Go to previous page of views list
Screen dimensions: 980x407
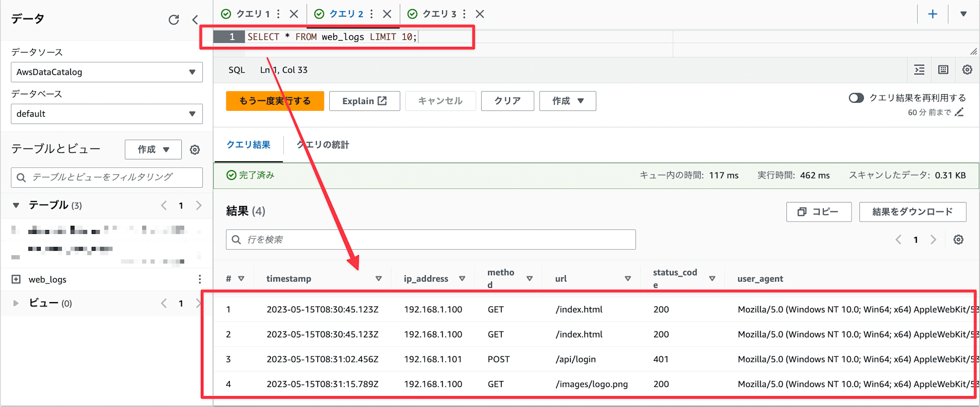[x=164, y=303]
